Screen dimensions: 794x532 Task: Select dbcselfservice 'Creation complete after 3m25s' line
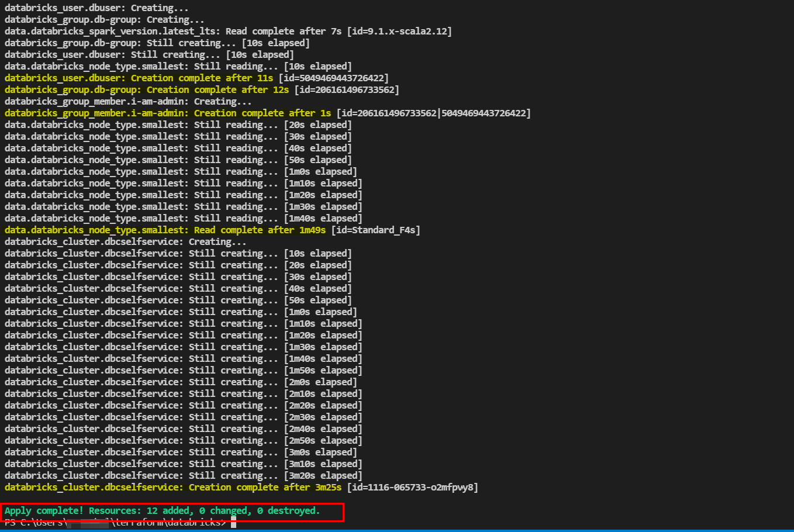241,488
